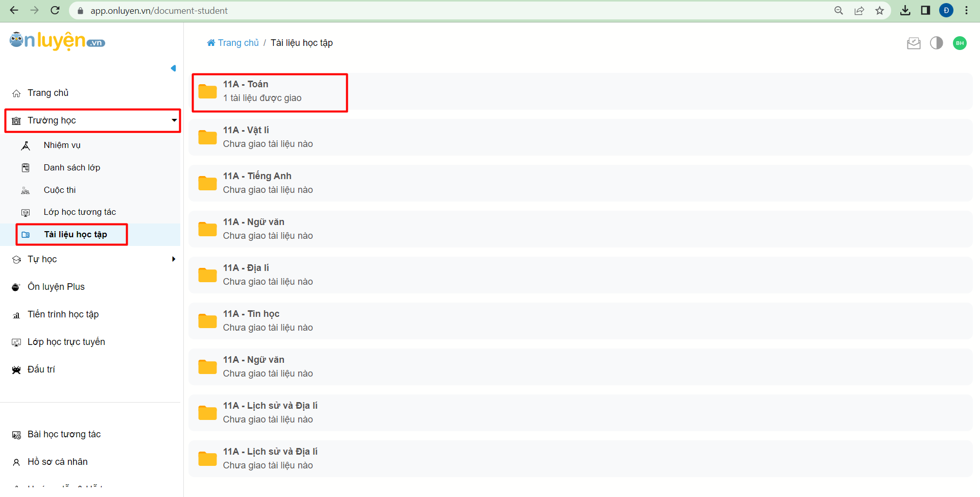Open Bài học tương tác item
The height and width of the screenshot is (497, 980).
click(x=64, y=434)
